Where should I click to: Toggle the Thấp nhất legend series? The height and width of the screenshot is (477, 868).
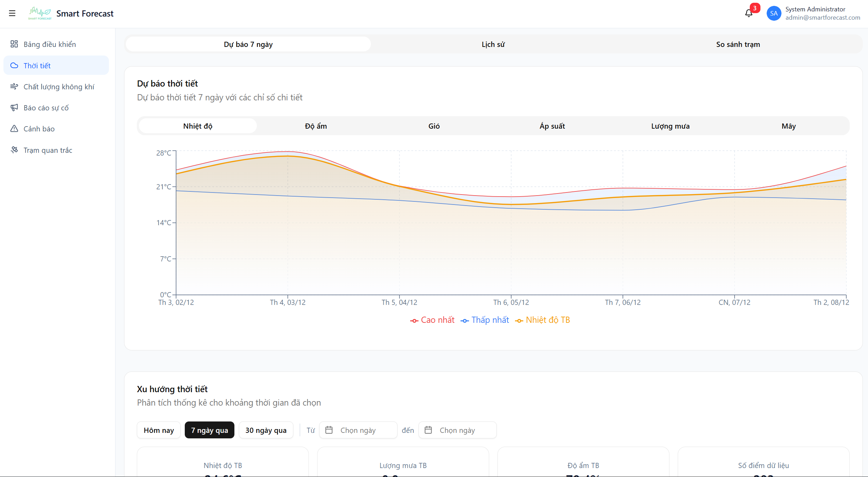point(484,320)
